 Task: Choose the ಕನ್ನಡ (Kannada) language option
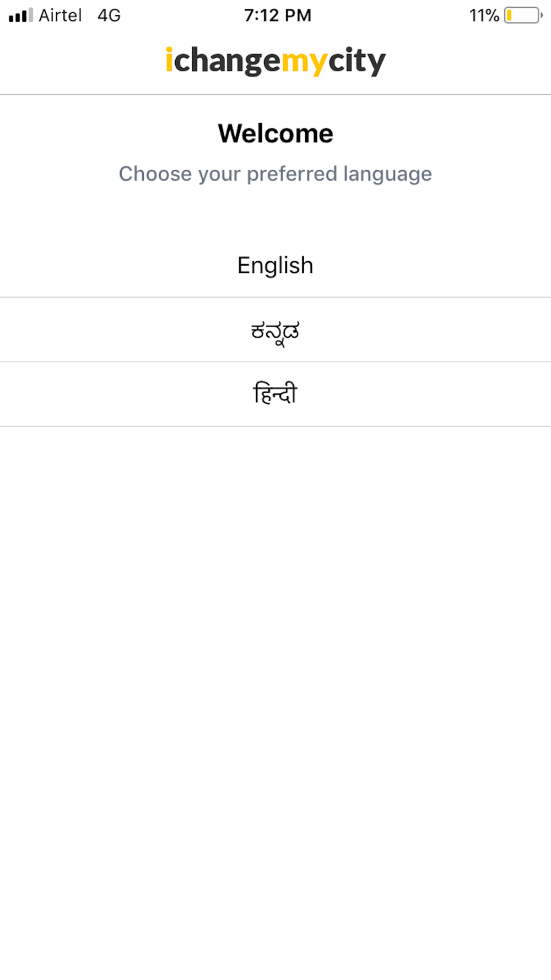(x=275, y=330)
